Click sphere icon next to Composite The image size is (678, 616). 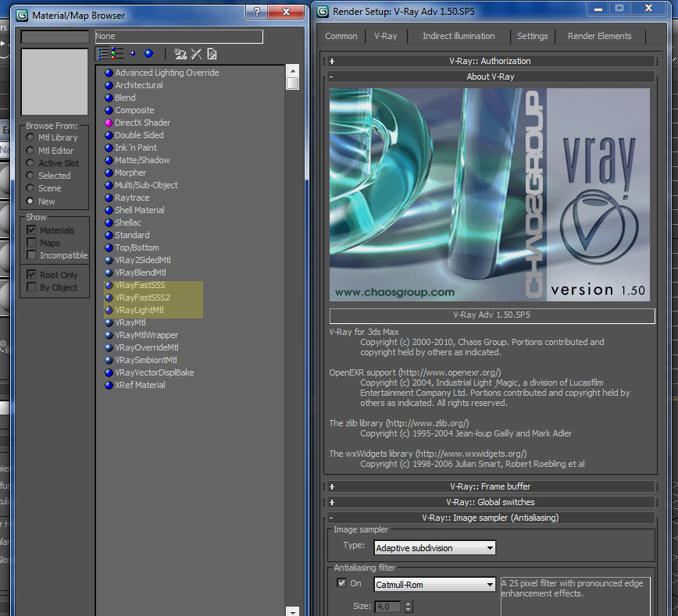(x=109, y=111)
